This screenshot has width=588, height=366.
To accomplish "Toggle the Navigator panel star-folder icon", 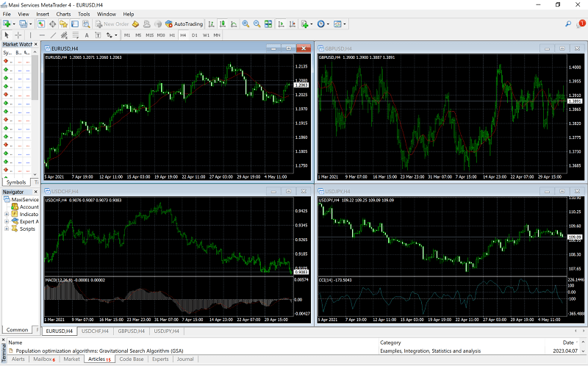I will [64, 24].
